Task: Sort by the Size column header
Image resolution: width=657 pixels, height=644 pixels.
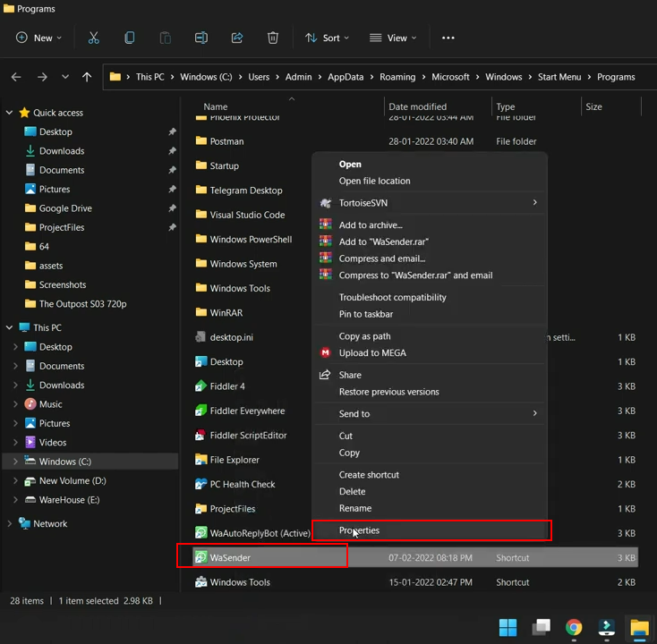Action: [593, 106]
